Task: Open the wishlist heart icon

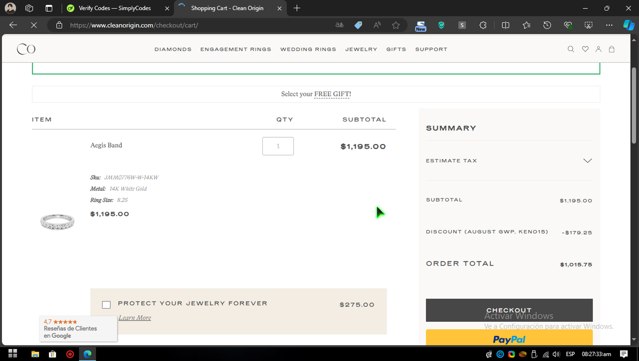Action: [585, 49]
